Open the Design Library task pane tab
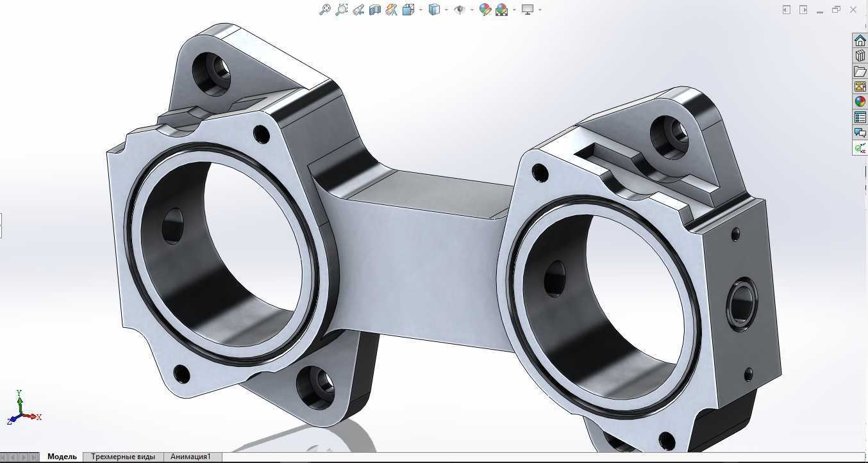 point(860,56)
